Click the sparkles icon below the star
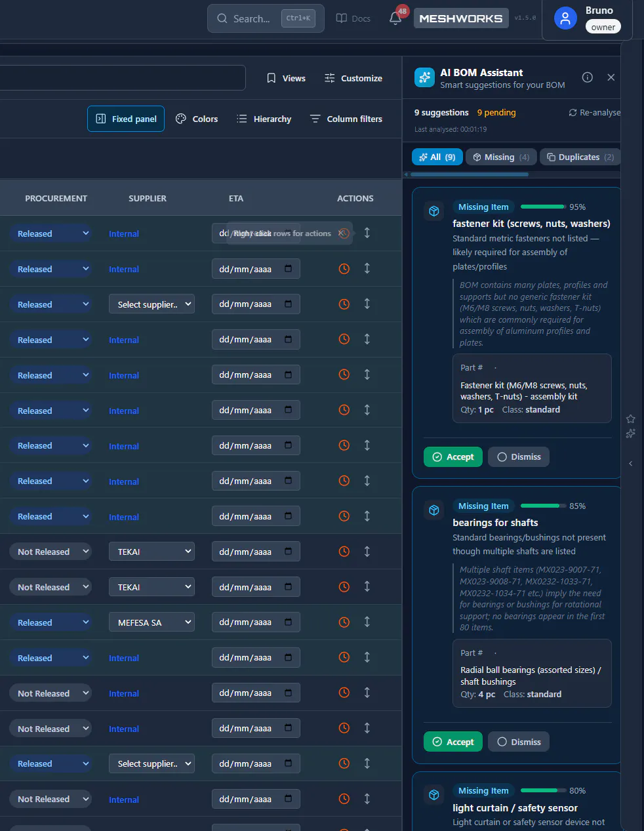This screenshot has width=644, height=831. tap(630, 434)
